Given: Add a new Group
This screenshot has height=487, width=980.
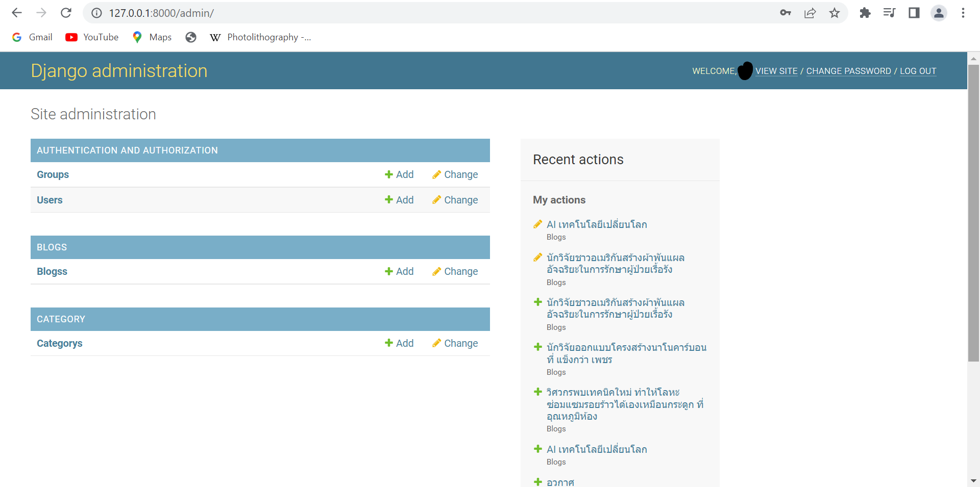Looking at the screenshot, I should tap(399, 174).
